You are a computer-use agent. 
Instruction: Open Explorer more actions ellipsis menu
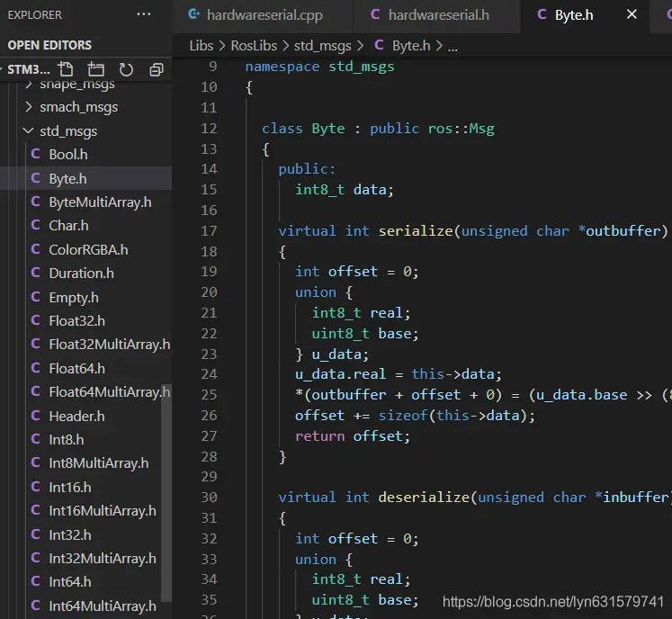[x=144, y=14]
